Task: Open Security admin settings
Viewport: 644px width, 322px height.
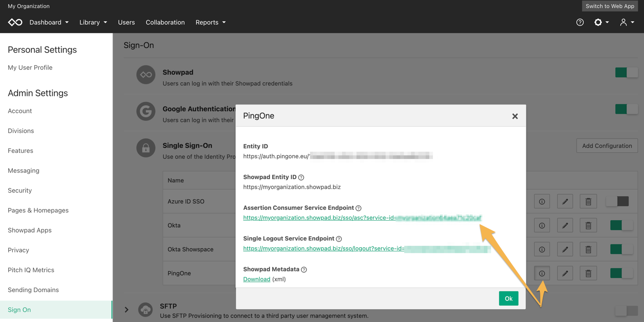Action: [x=20, y=191]
